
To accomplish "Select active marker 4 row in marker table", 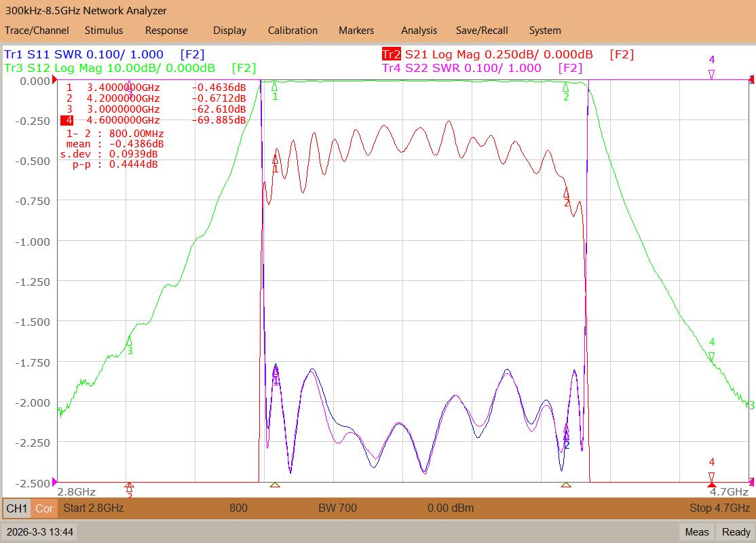I will click(153, 120).
